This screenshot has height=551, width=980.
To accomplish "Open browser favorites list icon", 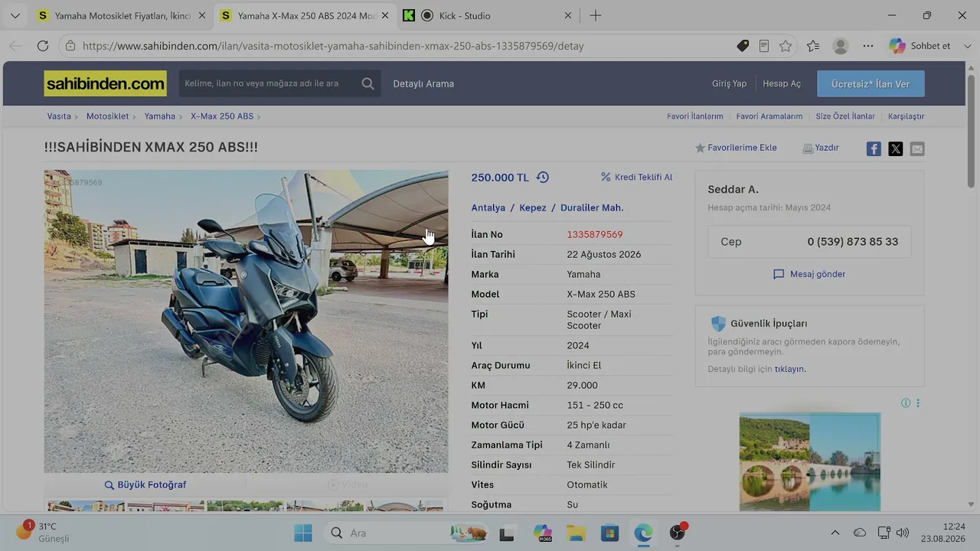I will pos(813,46).
